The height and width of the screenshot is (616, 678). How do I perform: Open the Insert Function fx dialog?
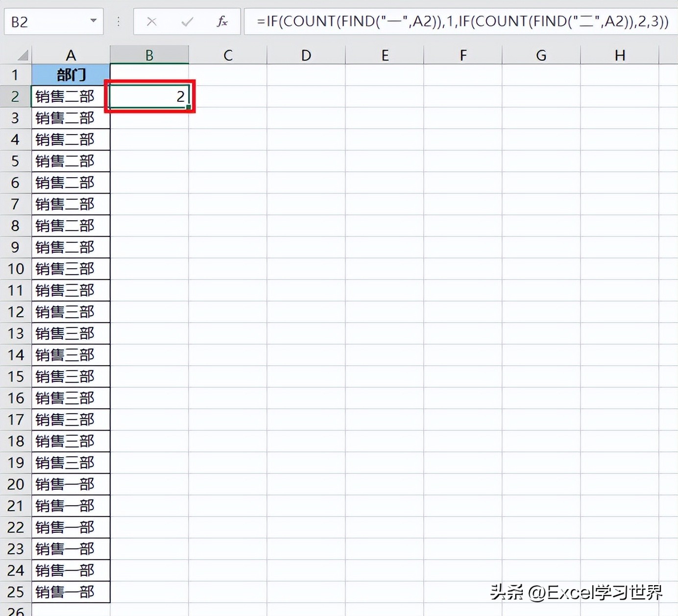(222, 22)
